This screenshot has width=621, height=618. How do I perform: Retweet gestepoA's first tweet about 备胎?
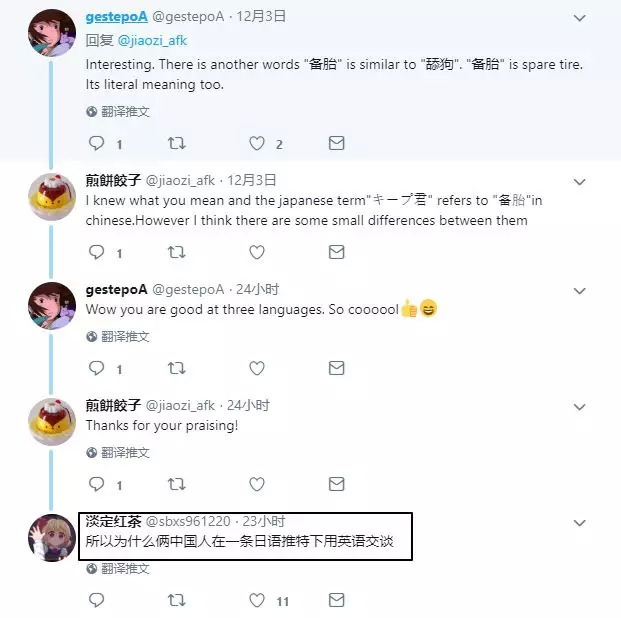coord(177,143)
